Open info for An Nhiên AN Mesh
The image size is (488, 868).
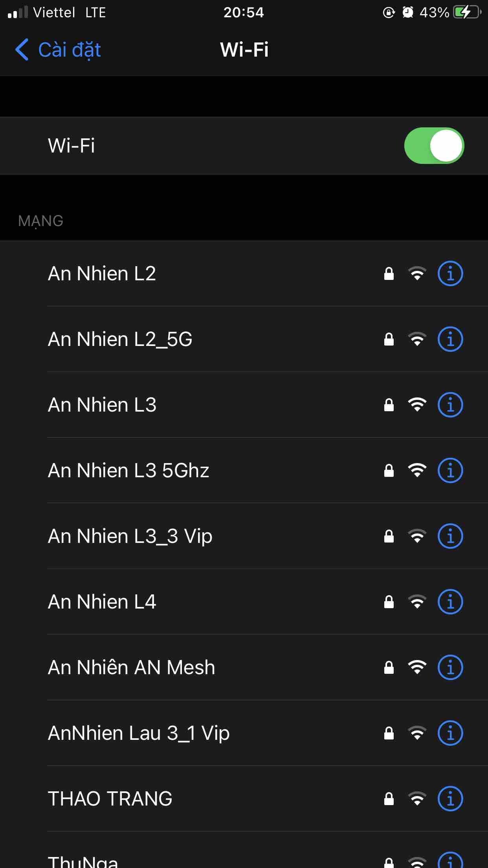tap(450, 668)
